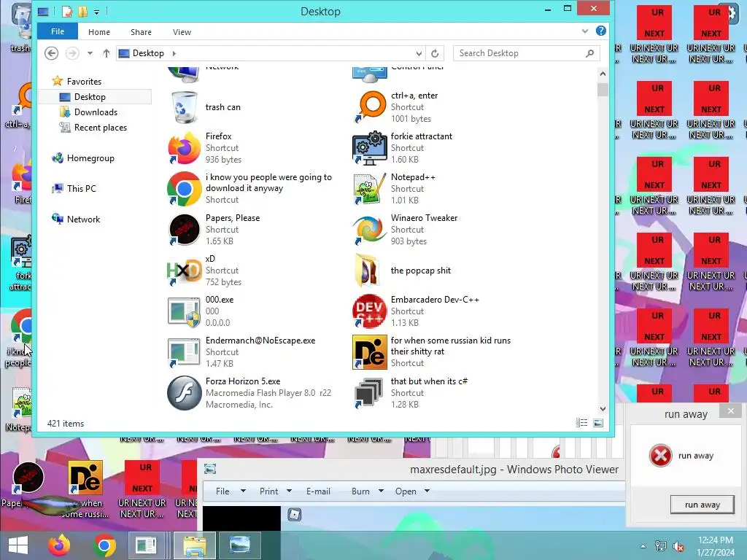Switch to Large icons view in status bar
Image resolution: width=747 pixels, height=560 pixels.
(x=598, y=423)
